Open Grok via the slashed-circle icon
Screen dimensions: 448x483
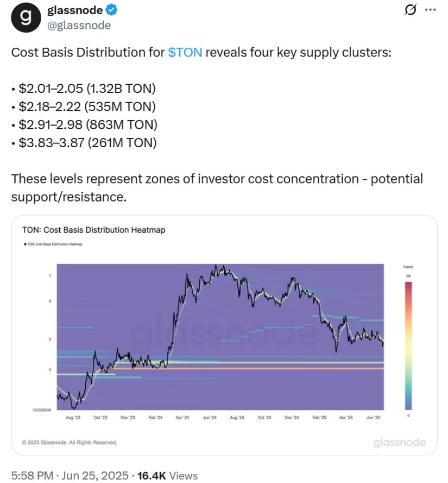pos(411,10)
